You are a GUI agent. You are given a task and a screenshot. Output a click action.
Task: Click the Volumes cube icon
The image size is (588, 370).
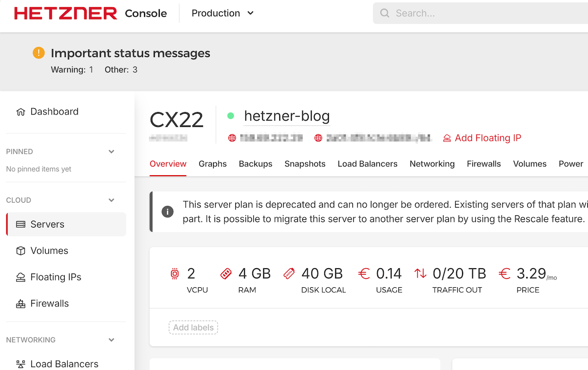click(x=21, y=251)
